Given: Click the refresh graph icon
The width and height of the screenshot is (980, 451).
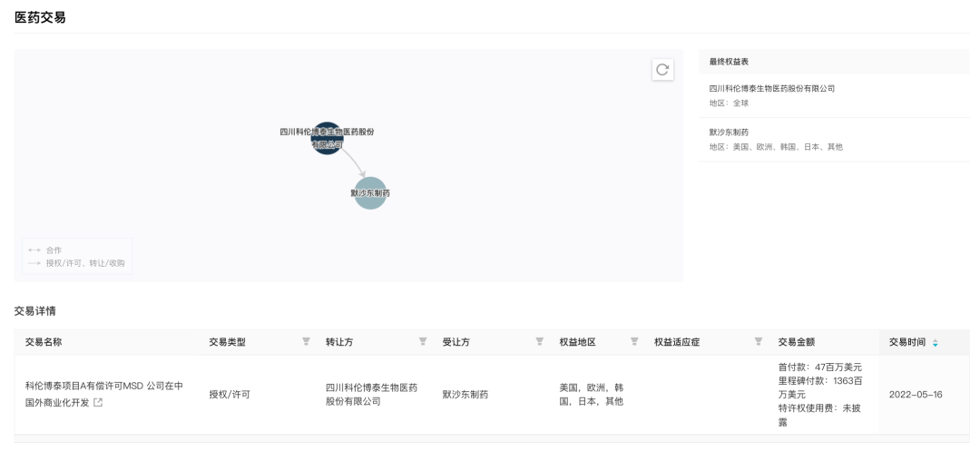Looking at the screenshot, I should click(x=662, y=69).
